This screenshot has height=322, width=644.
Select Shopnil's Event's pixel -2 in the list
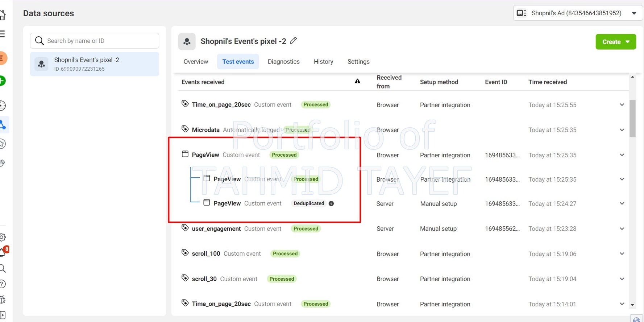pos(94,64)
